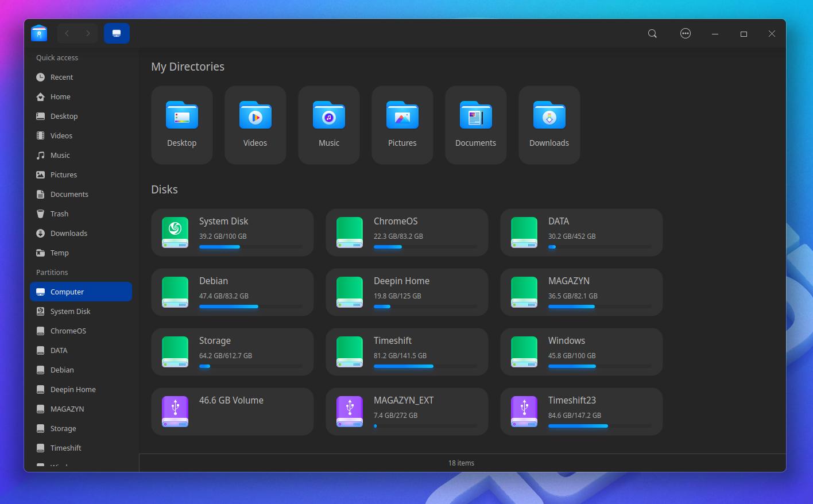
Task: Open the Documents folder icon in My Directories
Action: [476, 115]
